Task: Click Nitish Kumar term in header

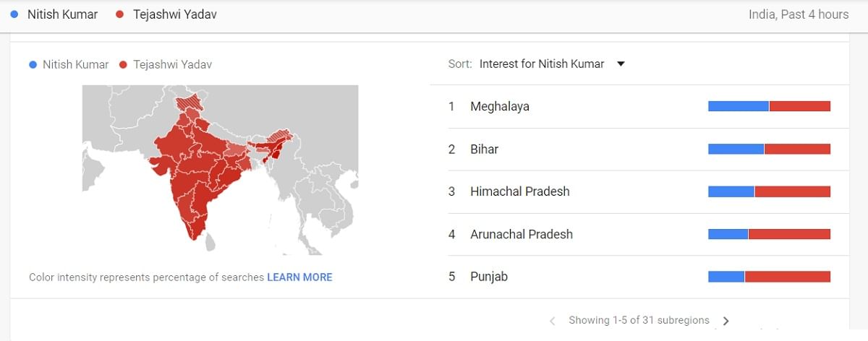Action: click(62, 14)
